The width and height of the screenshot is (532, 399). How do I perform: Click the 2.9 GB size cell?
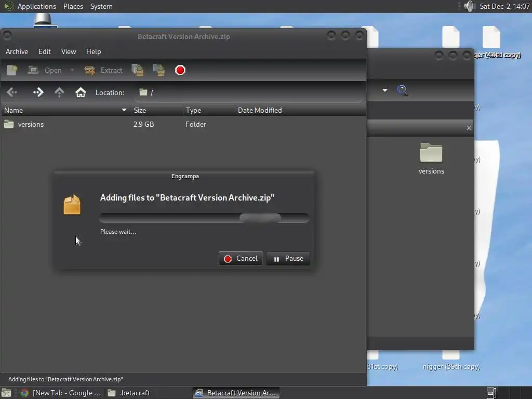143,125
